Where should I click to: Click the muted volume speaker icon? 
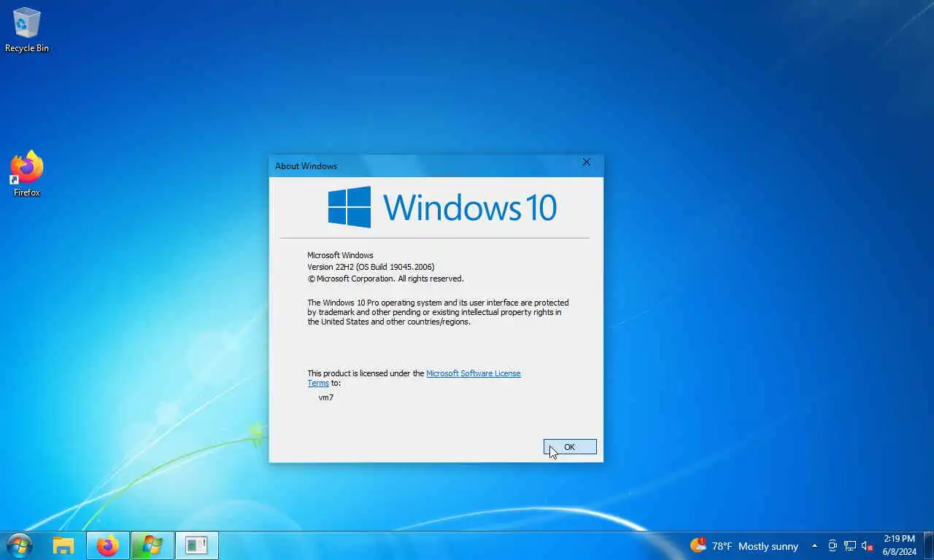(x=868, y=546)
